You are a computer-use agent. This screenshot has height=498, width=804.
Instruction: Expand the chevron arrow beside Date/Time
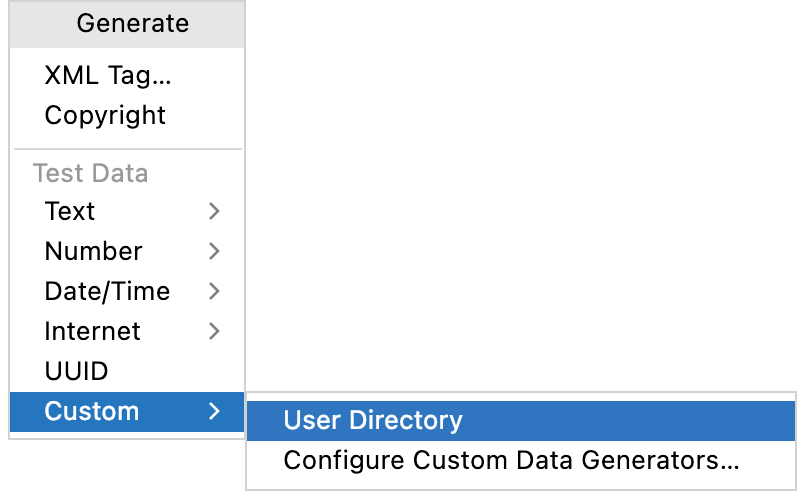[x=214, y=291]
